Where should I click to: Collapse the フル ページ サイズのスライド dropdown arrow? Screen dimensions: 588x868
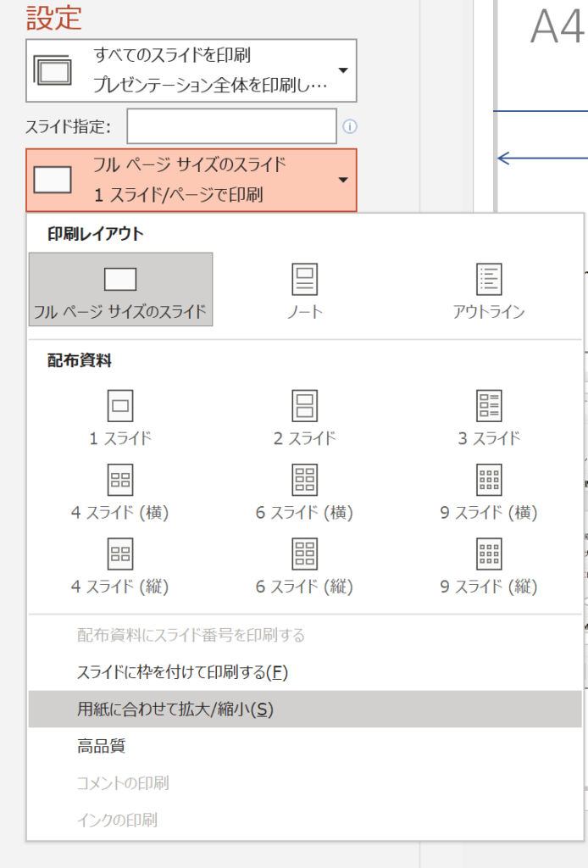click(342, 181)
